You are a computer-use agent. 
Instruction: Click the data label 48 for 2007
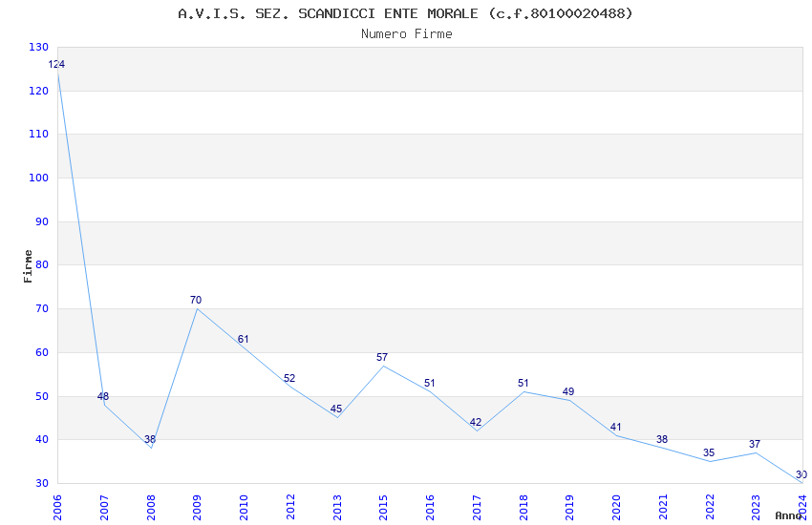pyautogui.click(x=103, y=397)
